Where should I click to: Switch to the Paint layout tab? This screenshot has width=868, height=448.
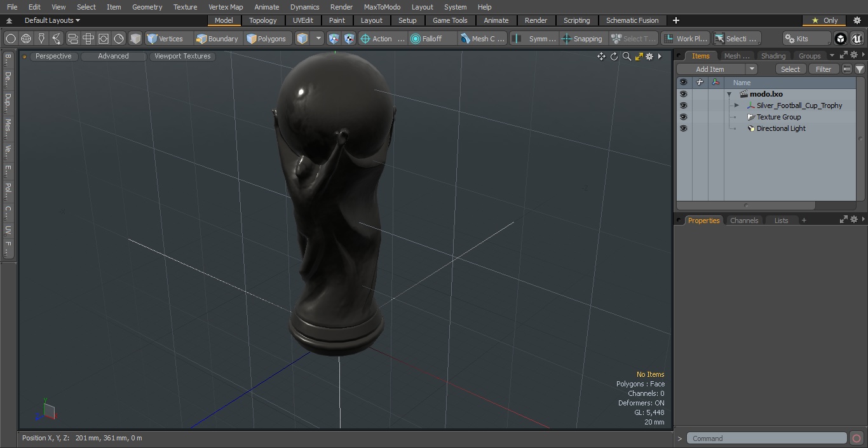(337, 20)
